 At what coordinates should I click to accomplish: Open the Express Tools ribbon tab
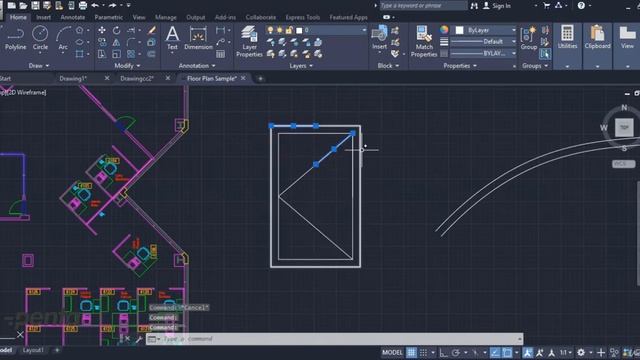pyautogui.click(x=303, y=17)
